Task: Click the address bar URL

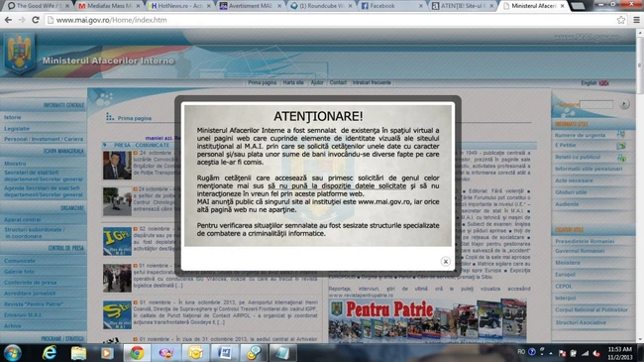Action: [x=111, y=20]
